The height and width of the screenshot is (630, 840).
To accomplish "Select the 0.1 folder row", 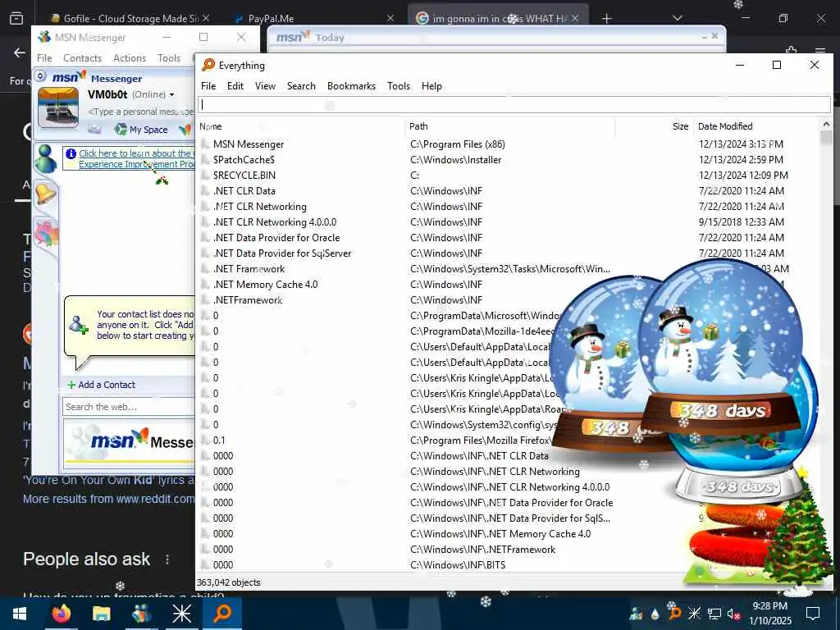I will coord(375,441).
